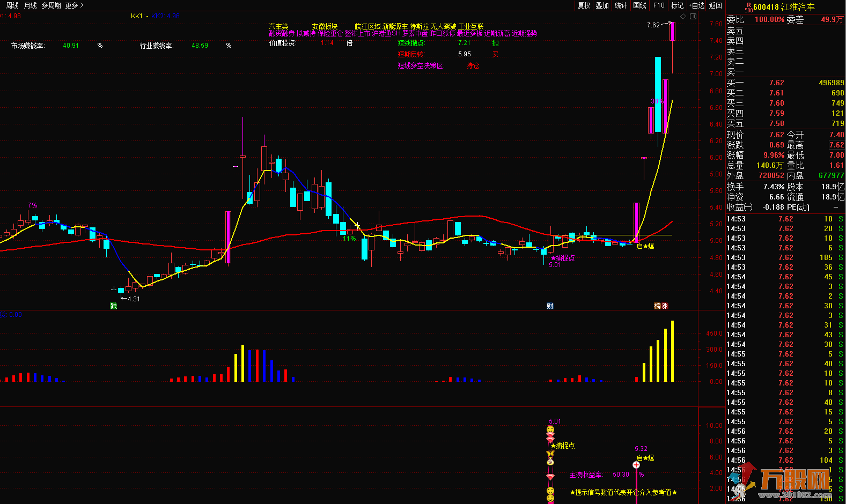
Task: Open the 画线 drawing tools
Action: tap(640, 5)
